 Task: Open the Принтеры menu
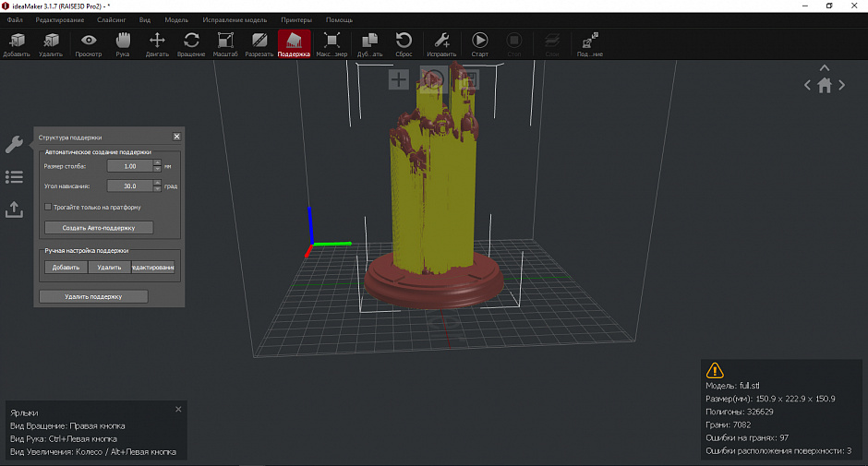pos(296,20)
